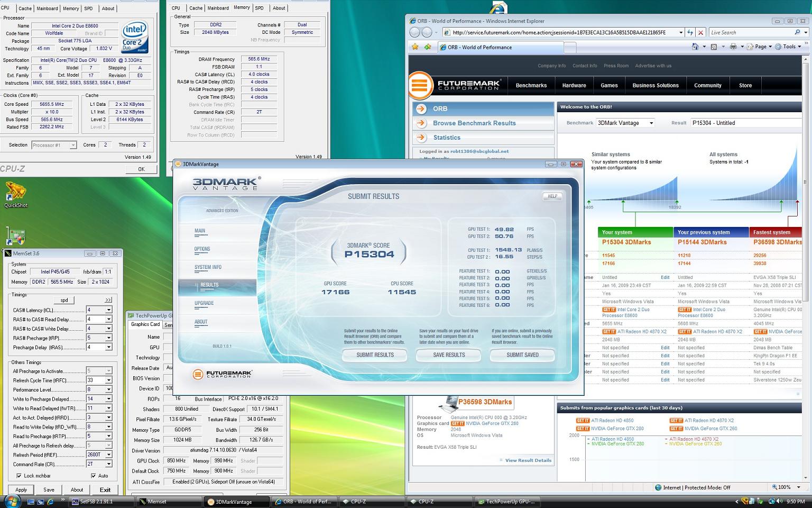Screen dimensions: 812x508
Task: Open the IE address bar history dropdown
Action: pyautogui.click(x=680, y=32)
